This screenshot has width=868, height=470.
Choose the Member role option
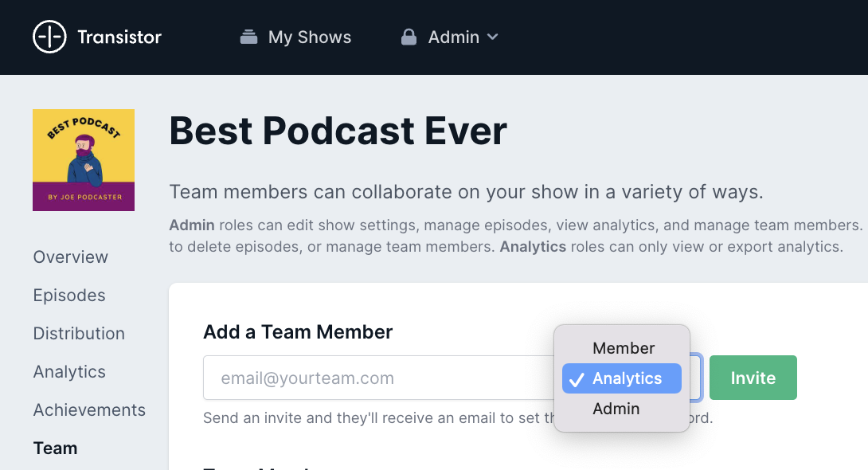pos(623,348)
